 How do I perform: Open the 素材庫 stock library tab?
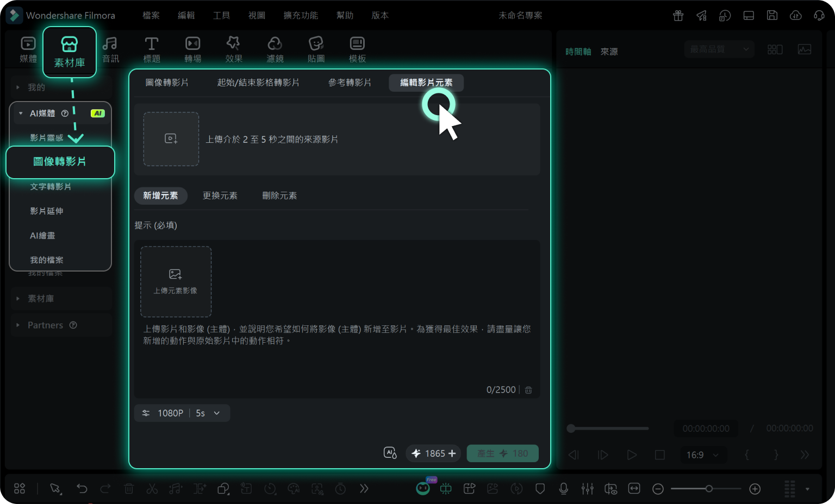pos(70,52)
